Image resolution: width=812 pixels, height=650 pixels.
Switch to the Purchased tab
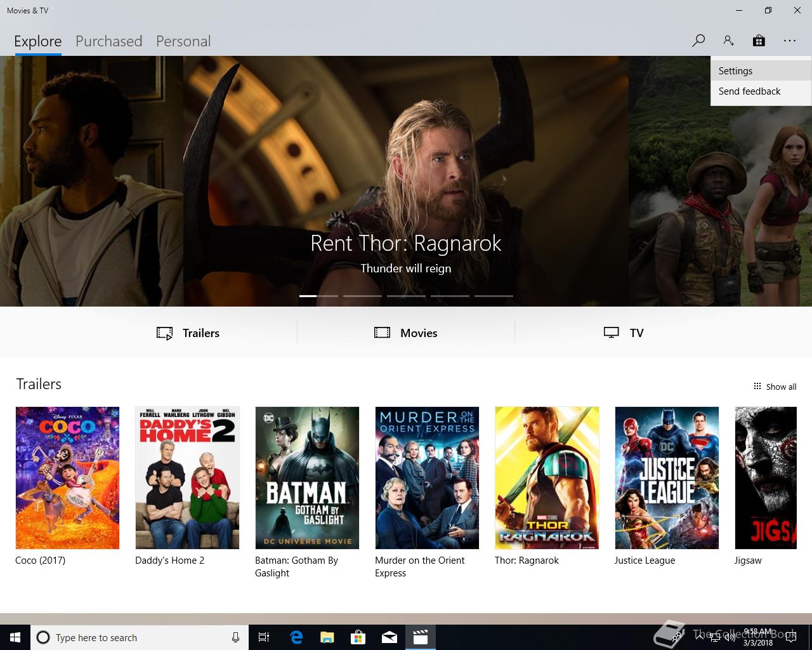(108, 41)
